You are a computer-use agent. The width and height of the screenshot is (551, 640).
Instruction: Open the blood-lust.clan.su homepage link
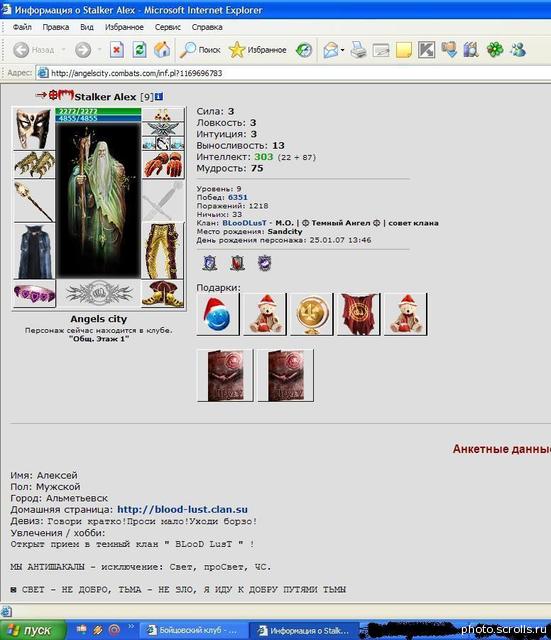coord(182,509)
